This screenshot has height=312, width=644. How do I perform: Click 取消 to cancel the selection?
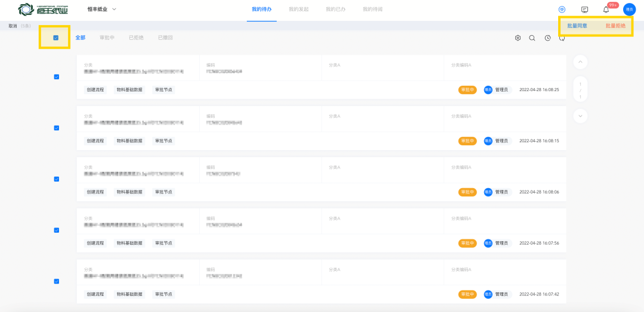13,26
